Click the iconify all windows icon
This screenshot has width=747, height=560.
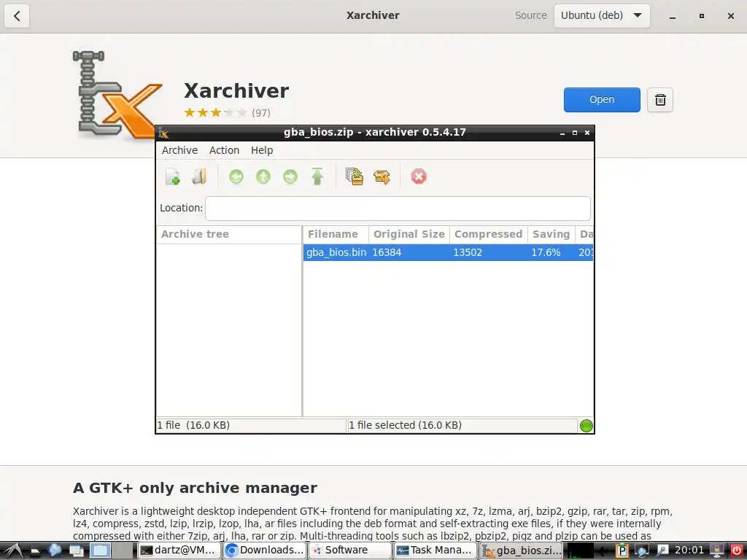pos(76,551)
